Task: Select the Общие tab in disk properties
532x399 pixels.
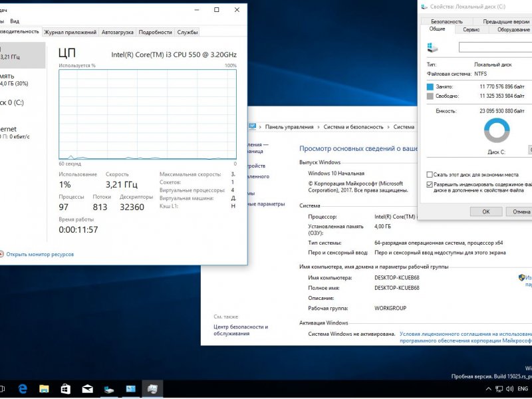Action: [437, 29]
